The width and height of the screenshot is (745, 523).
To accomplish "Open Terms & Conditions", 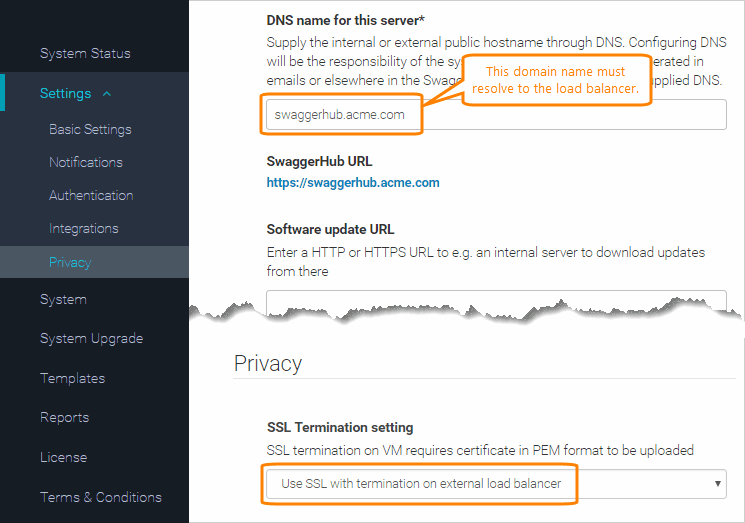I will click(x=100, y=497).
